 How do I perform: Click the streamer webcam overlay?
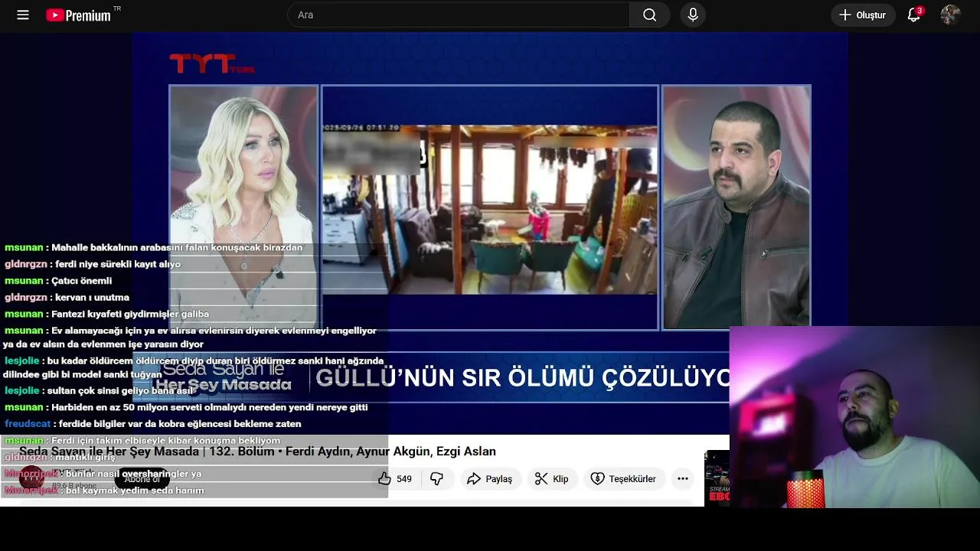[854, 417]
